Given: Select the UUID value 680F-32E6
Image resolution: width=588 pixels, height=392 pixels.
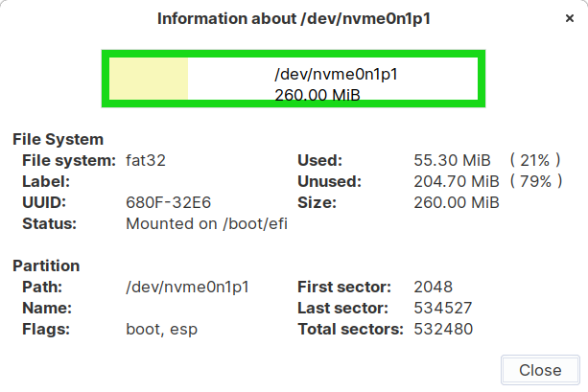Looking at the screenshot, I should (168, 202).
